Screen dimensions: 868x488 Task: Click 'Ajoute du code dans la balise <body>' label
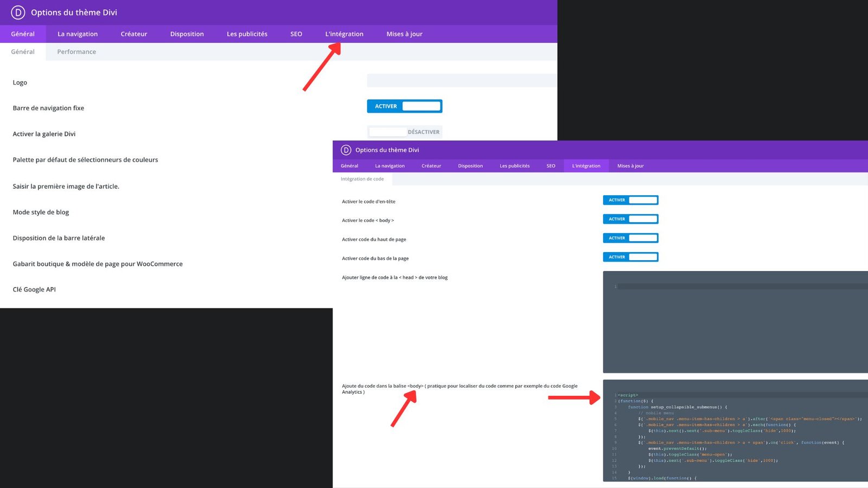(459, 389)
